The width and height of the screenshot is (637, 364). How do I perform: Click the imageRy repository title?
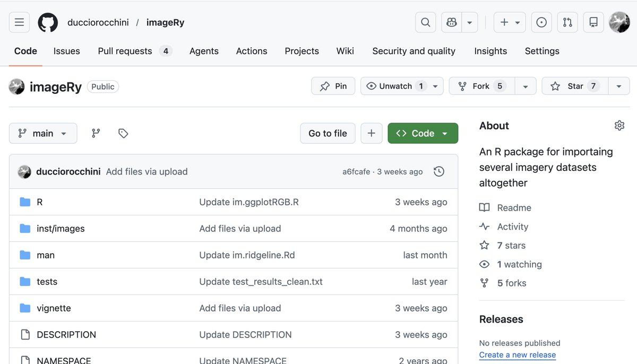56,86
